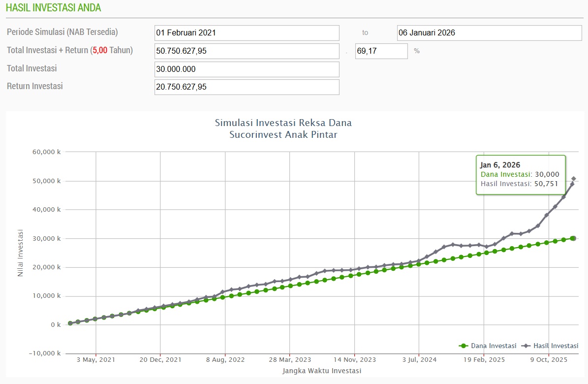Click the x-axis label 9 Oct, 2025
The width and height of the screenshot is (588, 384).
point(549,359)
